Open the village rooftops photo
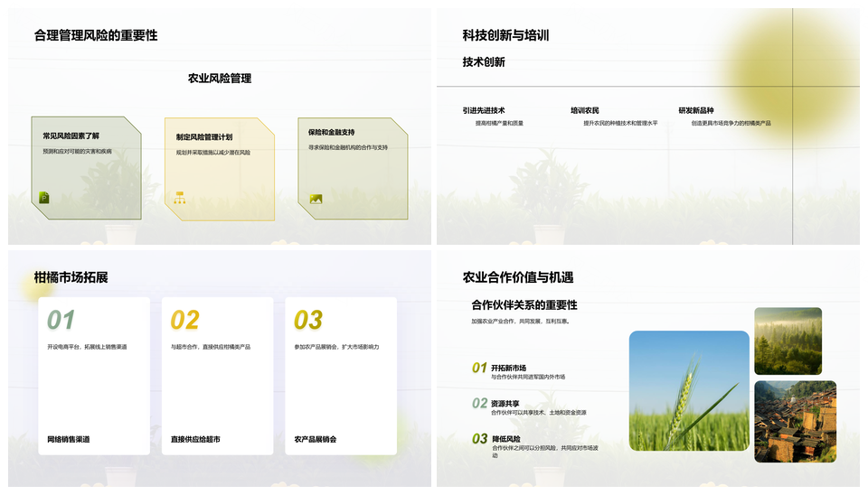This screenshot has height=495, width=868. pyautogui.click(x=795, y=421)
